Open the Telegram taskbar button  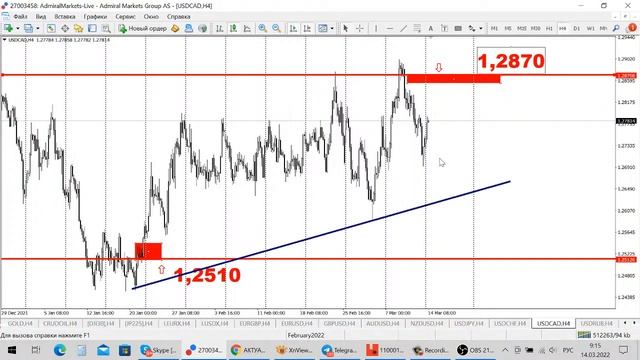point(339,350)
